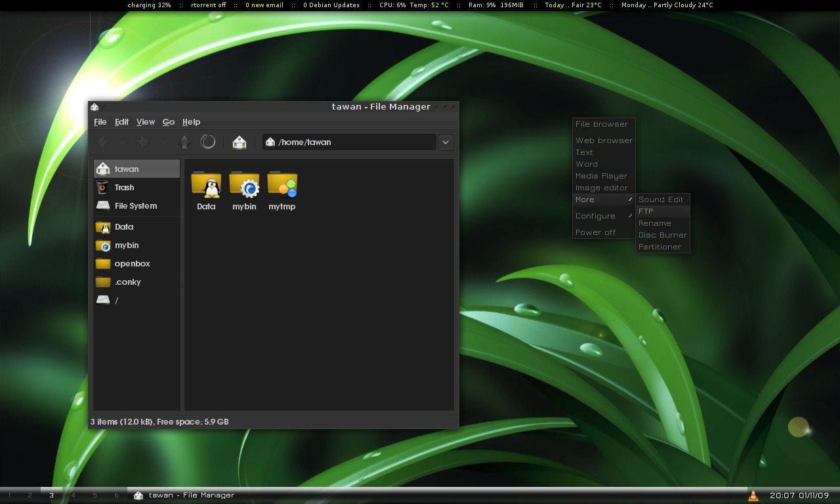
Task: Expand the Configure submenu
Action: point(604,216)
